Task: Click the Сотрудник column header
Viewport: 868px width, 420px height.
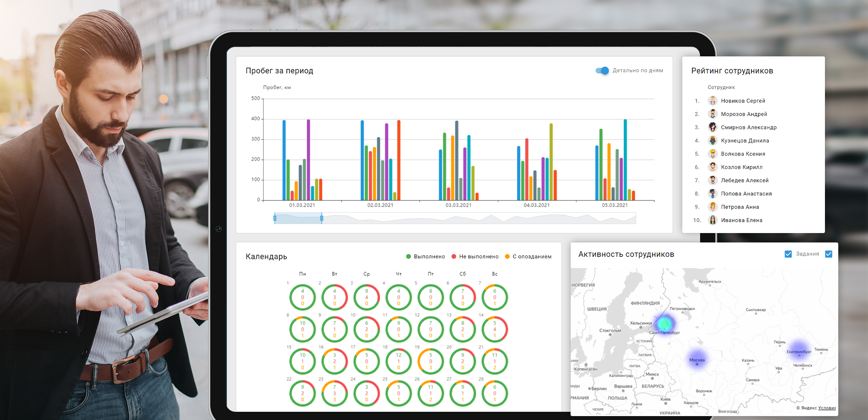Action: [721, 87]
